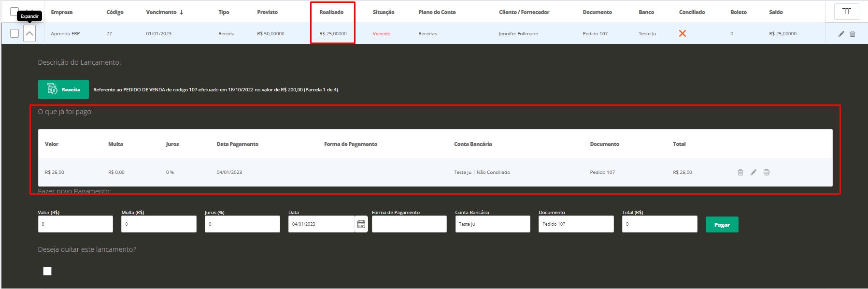Open the Forma de Pagamento dropdown

(x=409, y=224)
